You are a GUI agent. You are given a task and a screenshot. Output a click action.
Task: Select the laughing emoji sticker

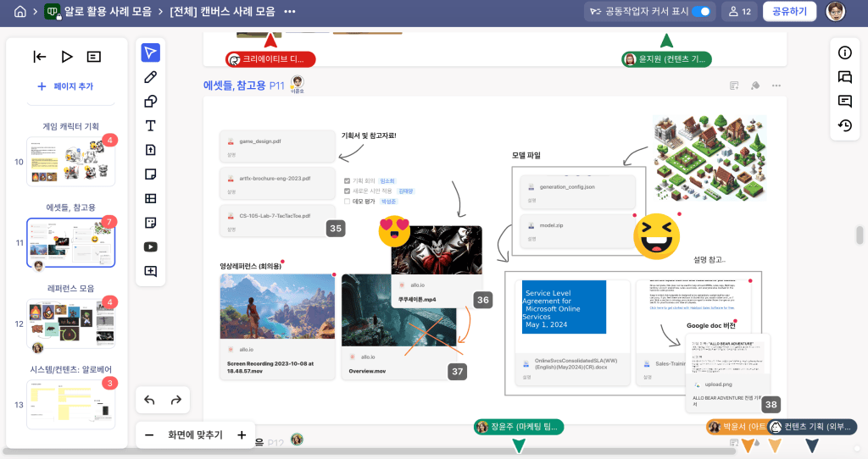pos(657,236)
